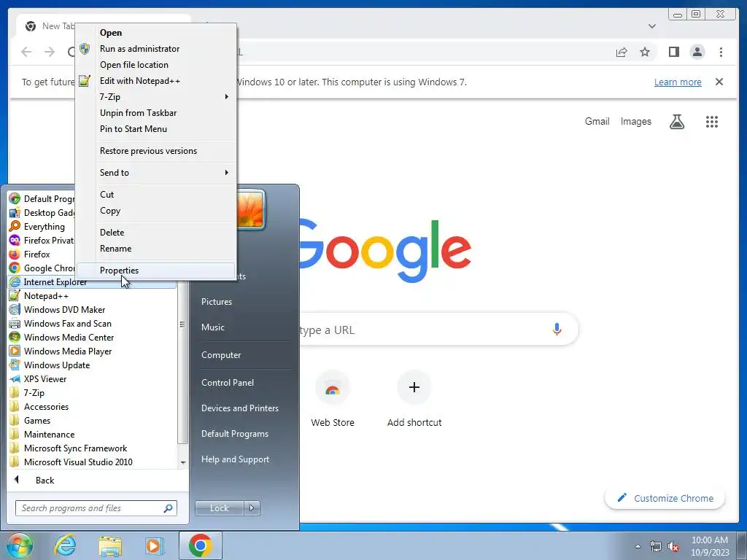The image size is (747, 560).
Task: Choose Delete in context menu
Action: click(x=156, y=233)
